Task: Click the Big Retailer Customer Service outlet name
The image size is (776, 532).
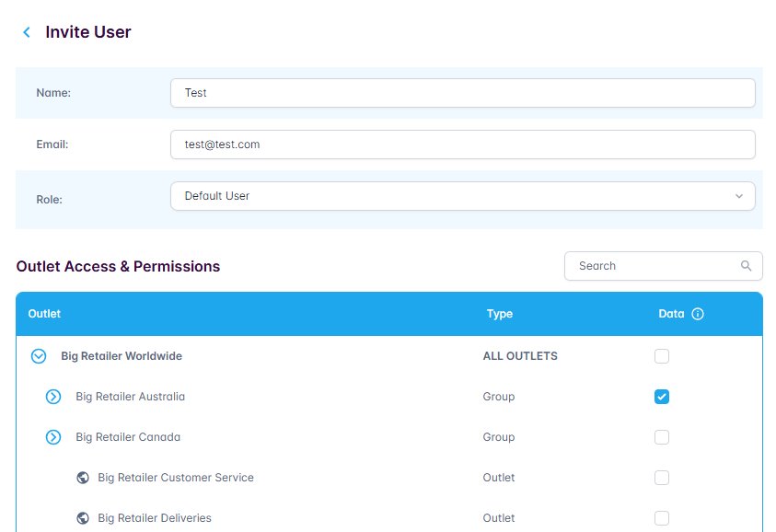Action: pos(176,478)
